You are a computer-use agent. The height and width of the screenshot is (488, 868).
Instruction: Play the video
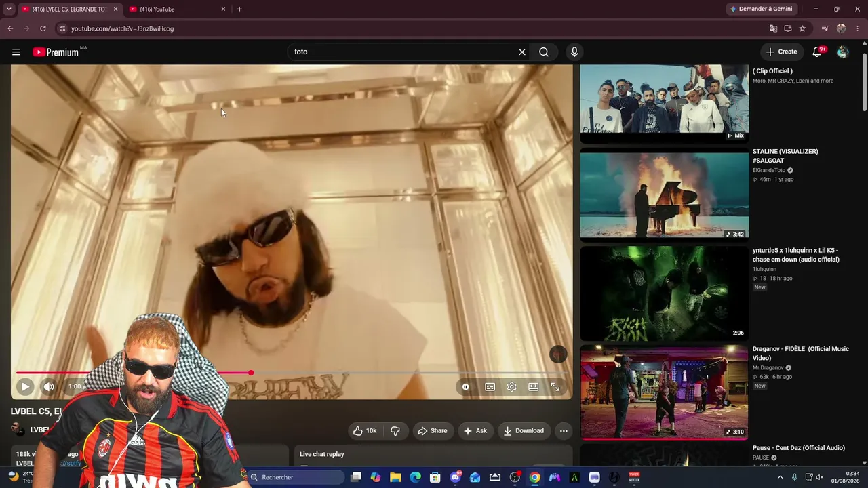[x=25, y=387]
